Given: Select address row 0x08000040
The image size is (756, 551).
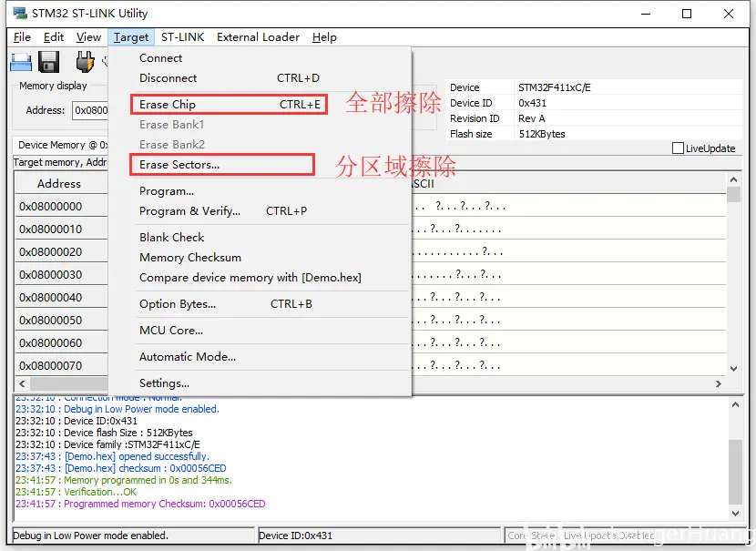Looking at the screenshot, I should click(x=51, y=297).
